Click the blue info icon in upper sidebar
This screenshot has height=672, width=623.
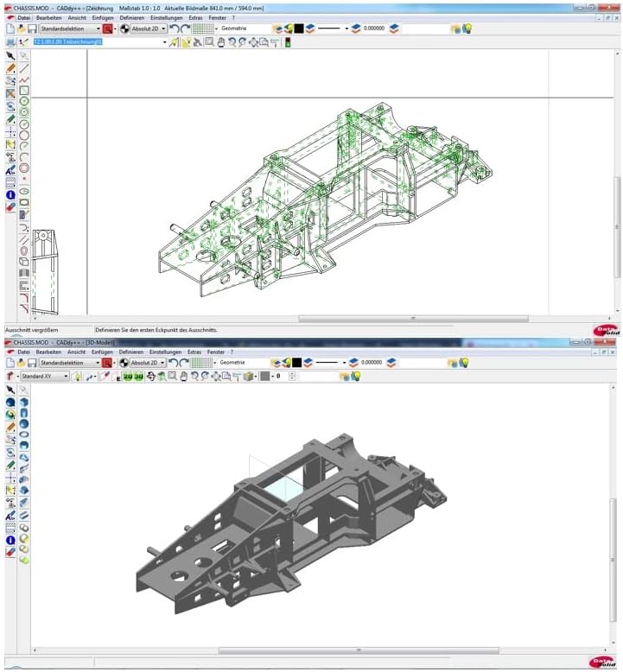10,195
